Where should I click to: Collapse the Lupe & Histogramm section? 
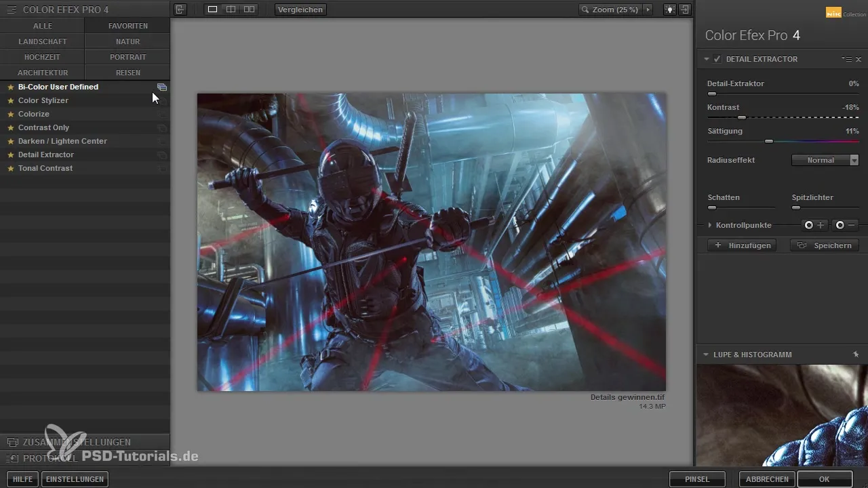(x=706, y=354)
